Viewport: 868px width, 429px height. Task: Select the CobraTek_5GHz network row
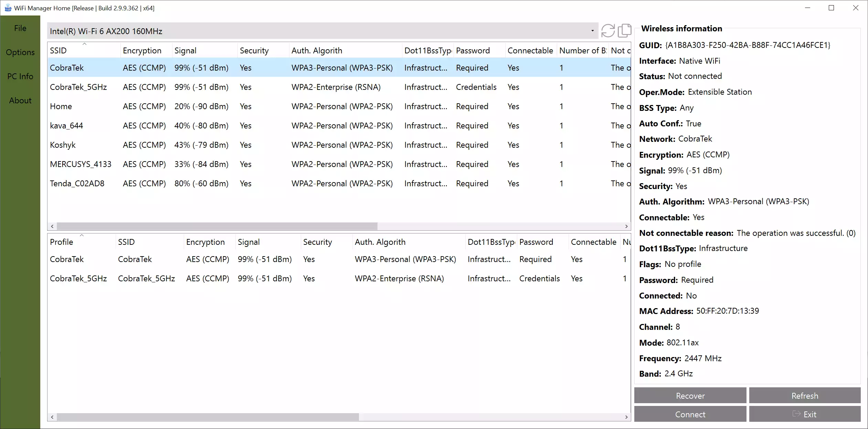pyautogui.click(x=339, y=87)
